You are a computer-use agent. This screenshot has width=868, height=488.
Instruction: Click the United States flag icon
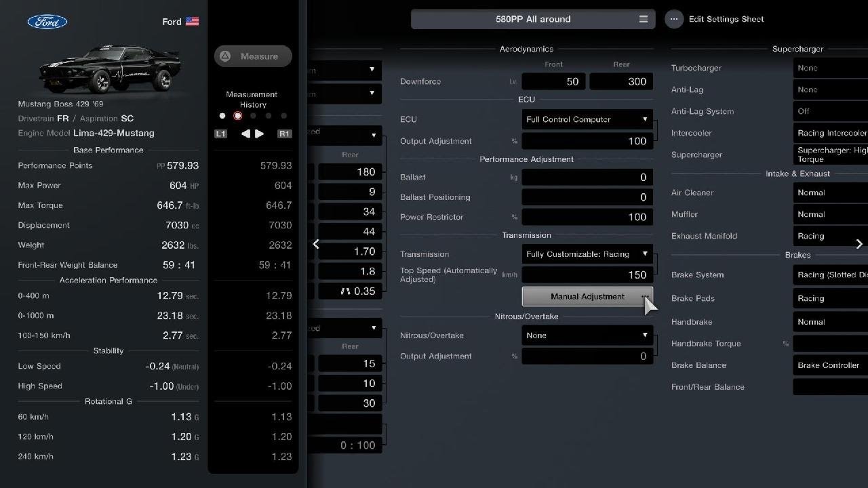pyautogui.click(x=192, y=22)
